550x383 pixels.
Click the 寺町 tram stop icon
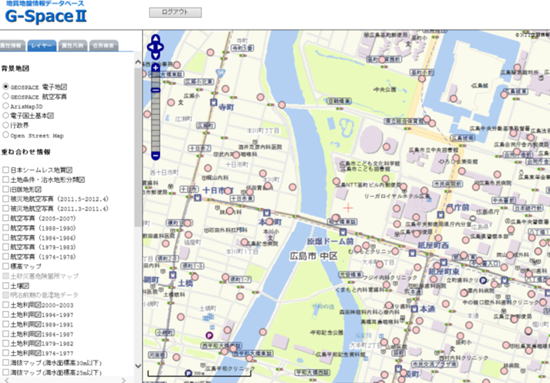(213, 102)
